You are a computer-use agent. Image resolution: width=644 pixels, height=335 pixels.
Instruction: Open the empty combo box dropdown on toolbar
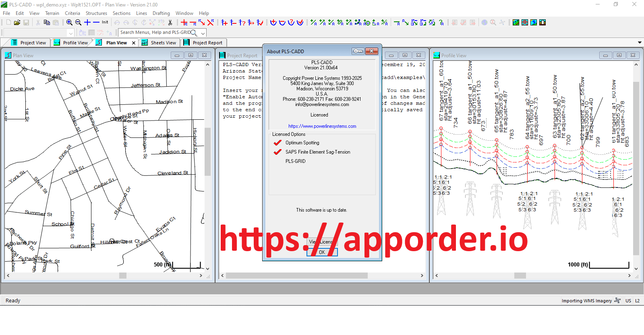point(71,33)
